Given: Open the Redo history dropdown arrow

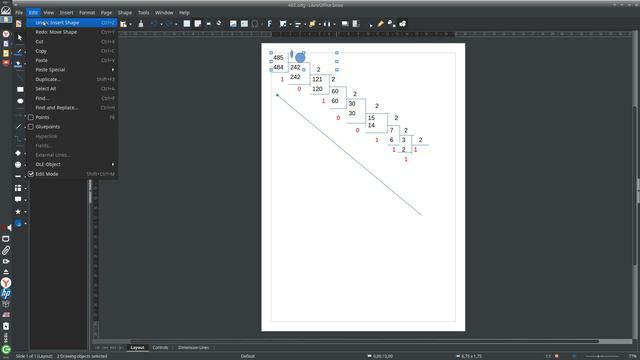Looking at the screenshot, I should click(x=176, y=24).
